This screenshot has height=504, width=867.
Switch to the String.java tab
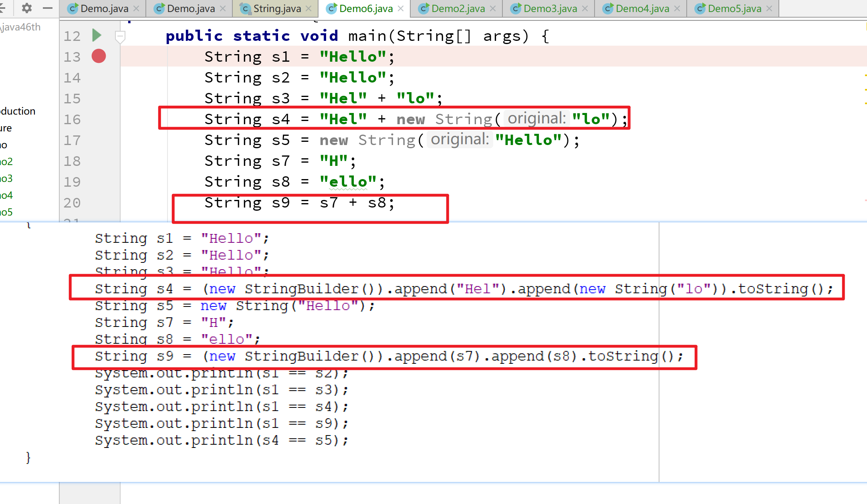pos(277,8)
